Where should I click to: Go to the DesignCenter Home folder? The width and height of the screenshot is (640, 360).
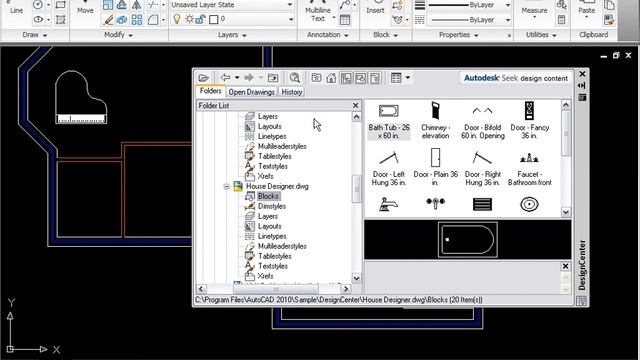pyautogui.click(x=331, y=78)
